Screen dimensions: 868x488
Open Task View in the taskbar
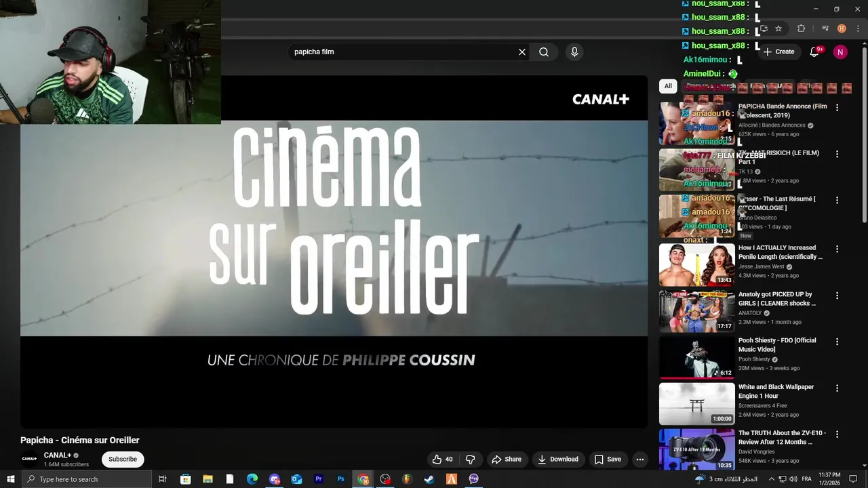(163, 479)
